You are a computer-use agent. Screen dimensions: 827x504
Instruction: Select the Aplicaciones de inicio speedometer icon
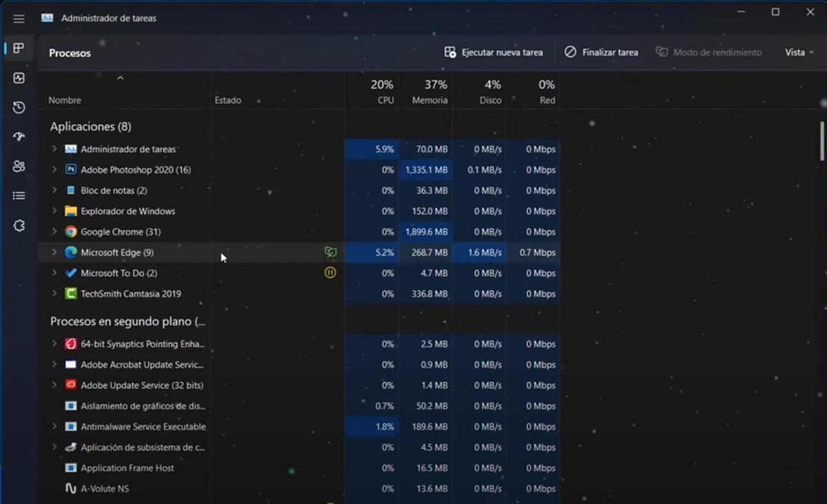pos(19,136)
